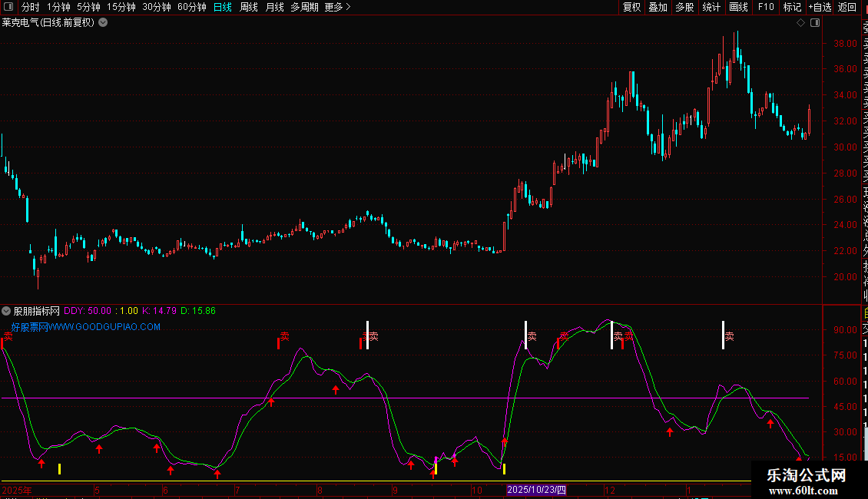Select the 日线 daily chart tab
The image size is (868, 499).
(x=223, y=7)
